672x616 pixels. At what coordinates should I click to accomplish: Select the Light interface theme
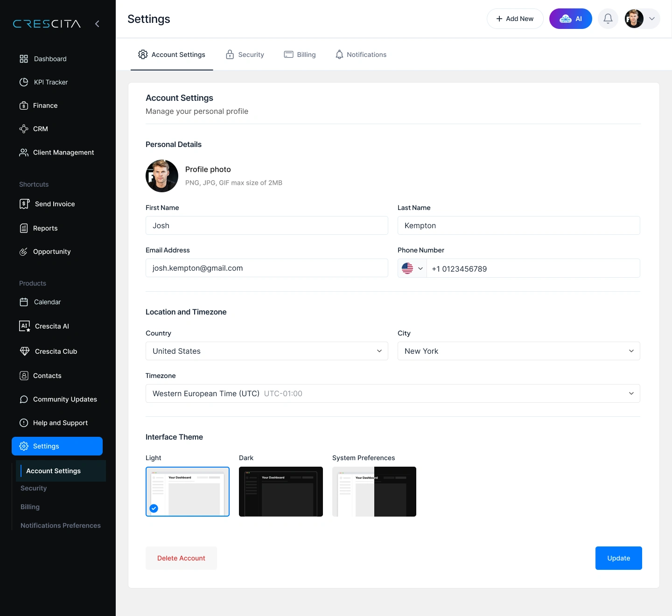[x=187, y=491]
